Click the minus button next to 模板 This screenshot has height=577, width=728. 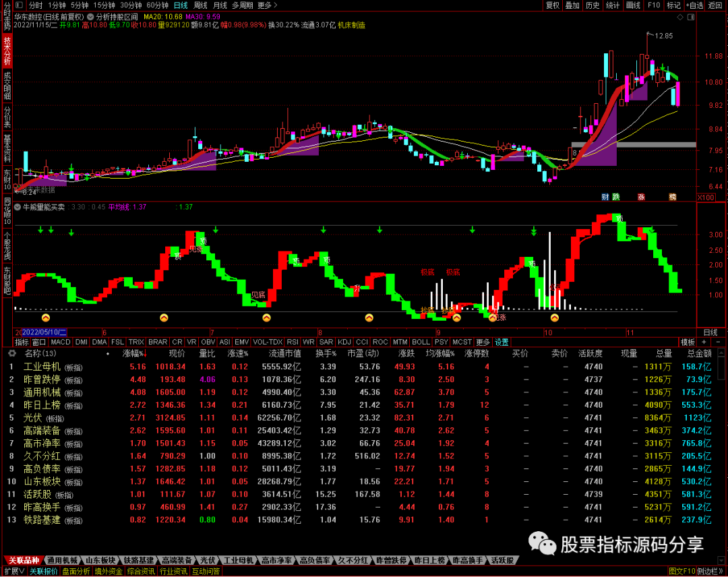[x=718, y=342]
